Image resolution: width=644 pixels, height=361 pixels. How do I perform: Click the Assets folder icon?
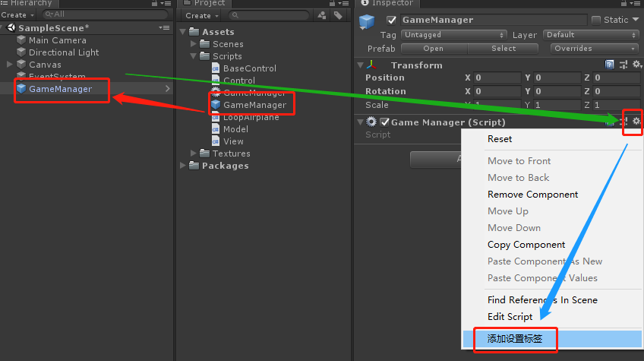(x=194, y=32)
